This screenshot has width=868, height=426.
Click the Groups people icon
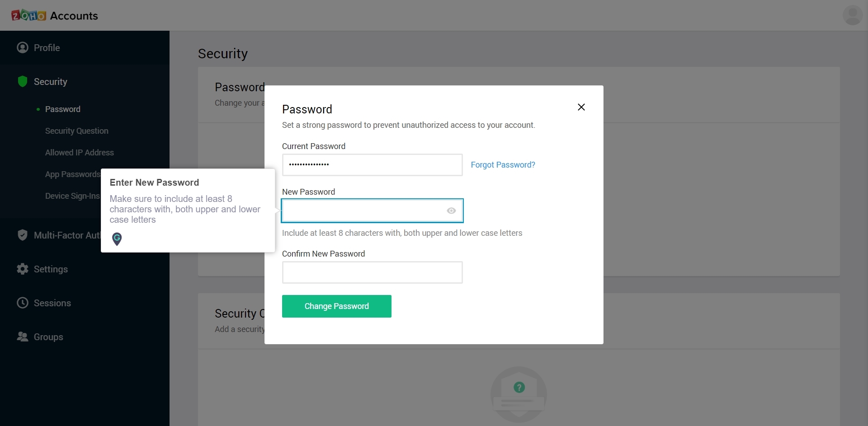click(23, 337)
